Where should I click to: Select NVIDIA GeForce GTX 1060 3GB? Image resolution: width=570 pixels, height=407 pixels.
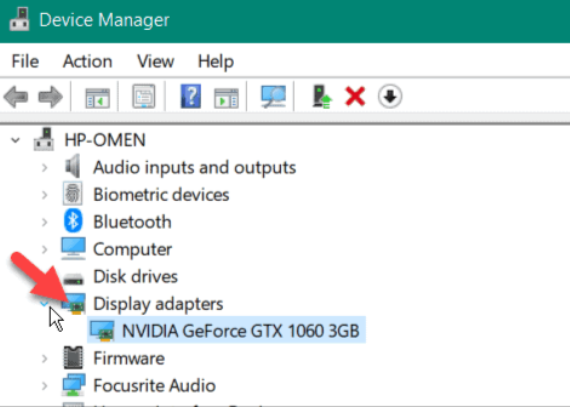[241, 331]
